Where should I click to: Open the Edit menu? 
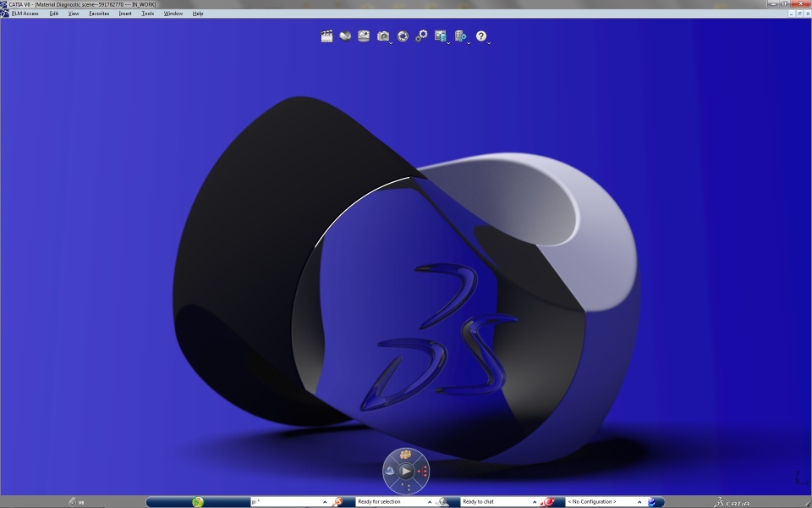click(54, 14)
